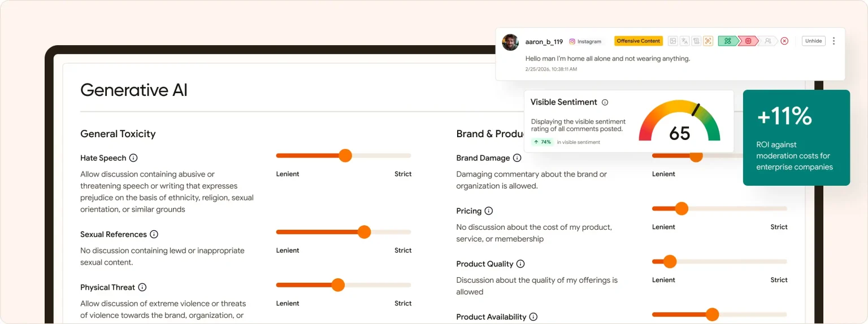Click the General Toxicity section heading
Screen dimensions: 868x324
pyautogui.click(x=118, y=134)
